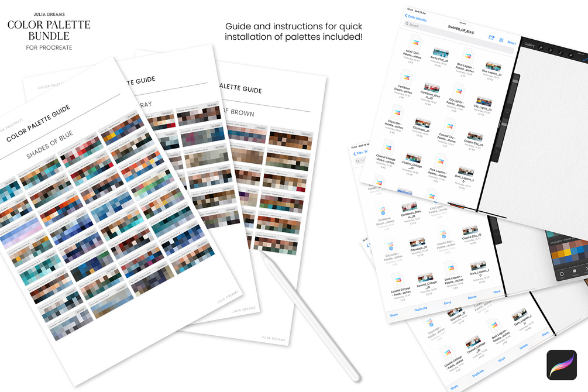This screenshot has height=392, width=588.
Task: Tap Share in middle screen bottom bar
Action: point(394,315)
